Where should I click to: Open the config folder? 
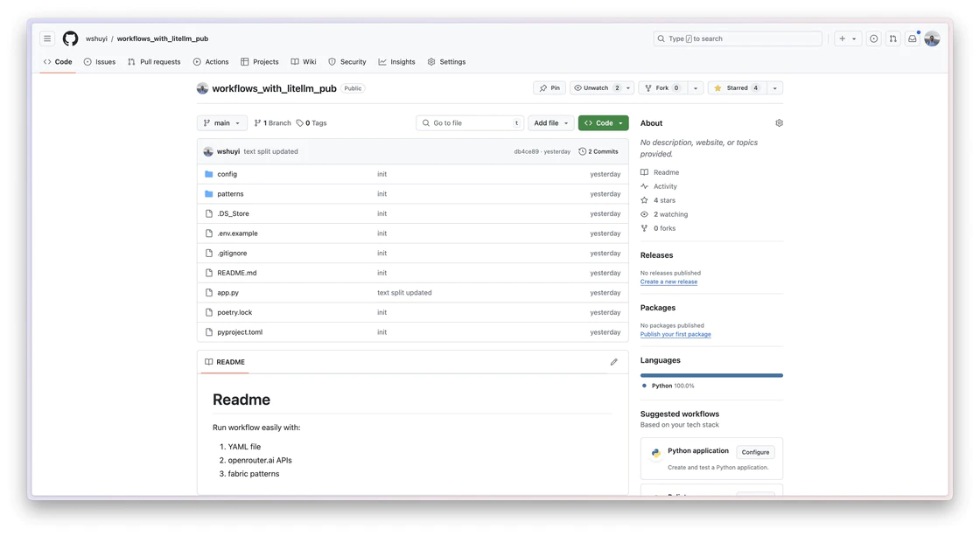pyautogui.click(x=227, y=174)
